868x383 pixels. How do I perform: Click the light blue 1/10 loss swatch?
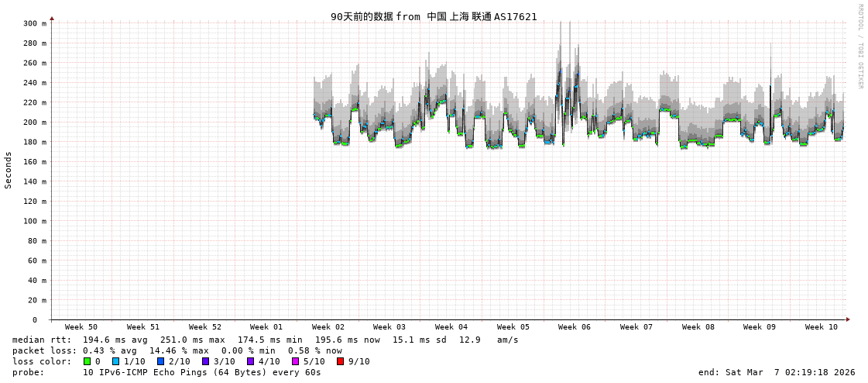pos(116,361)
